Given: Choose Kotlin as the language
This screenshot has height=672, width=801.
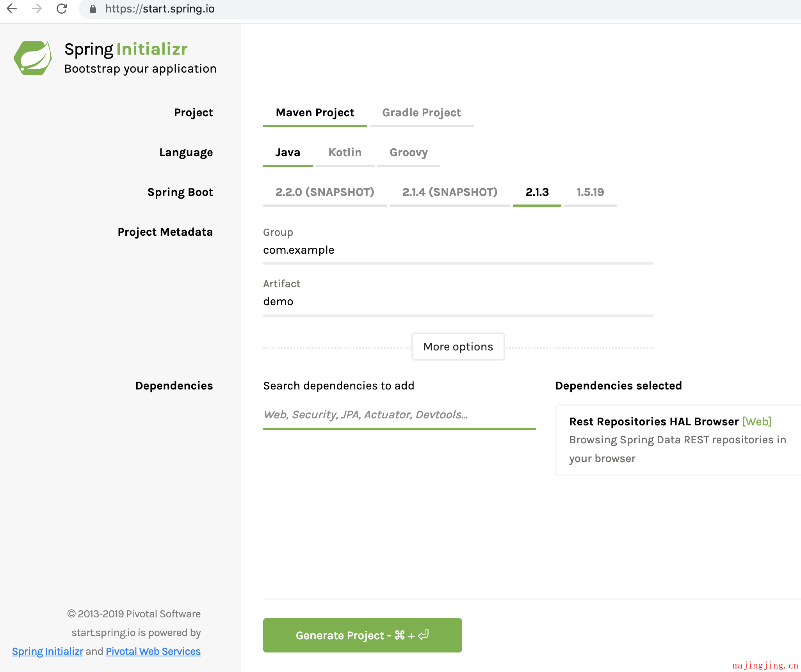Looking at the screenshot, I should tap(345, 153).
